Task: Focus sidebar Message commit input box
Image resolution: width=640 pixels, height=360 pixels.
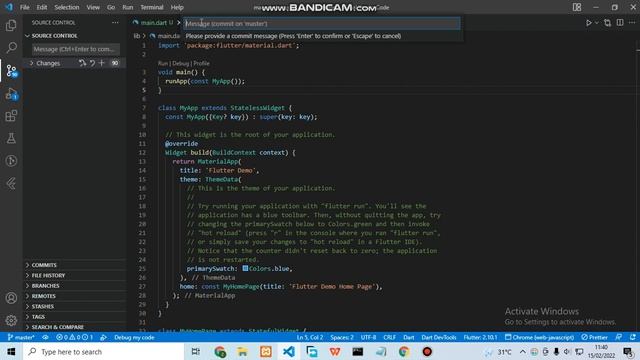Action: 76,49
